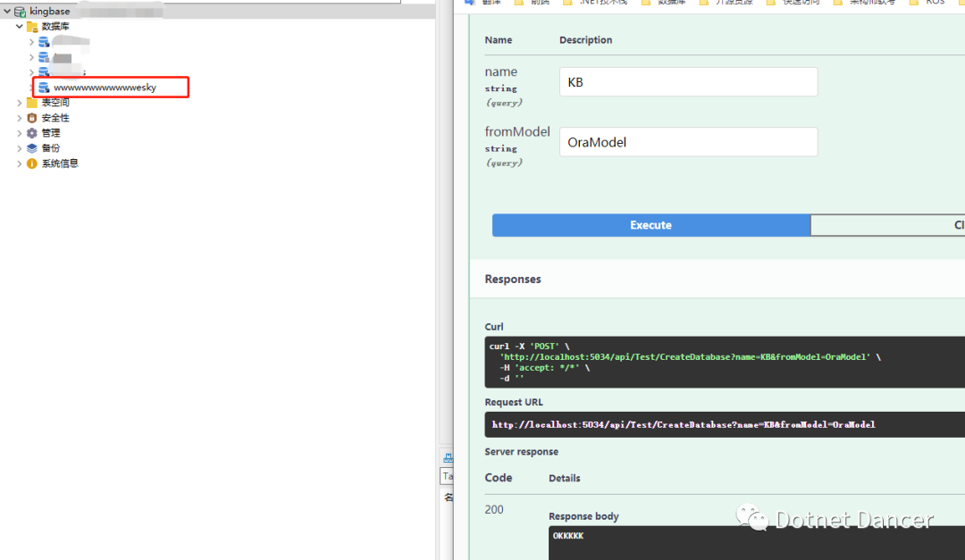Click the 管理 gear icon
Viewport: 965px width, 560px height.
pos(32,133)
